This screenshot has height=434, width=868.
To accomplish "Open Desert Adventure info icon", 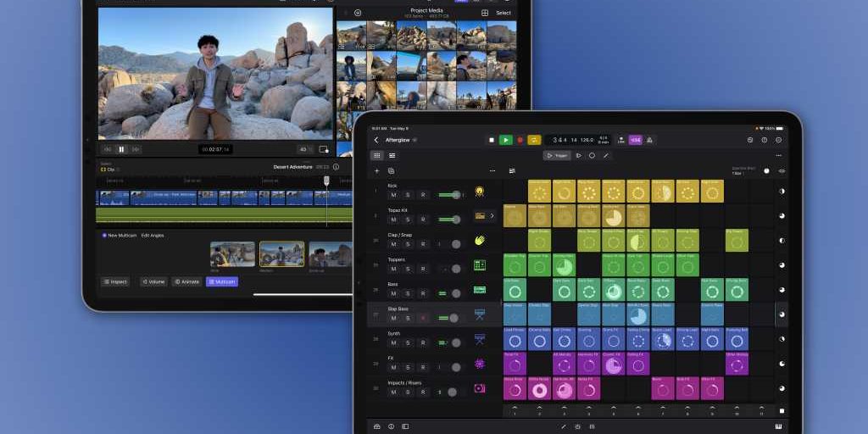I will tap(336, 167).
